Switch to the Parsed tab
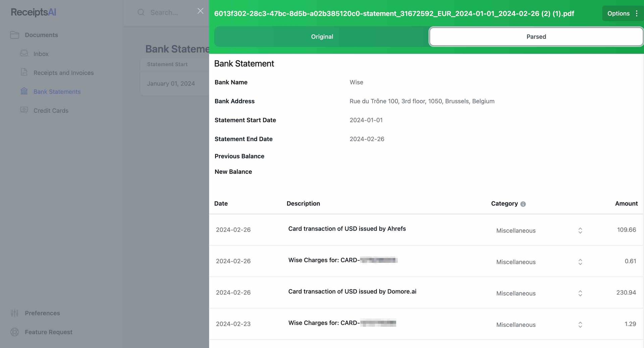The height and width of the screenshot is (348, 644). pos(536,37)
